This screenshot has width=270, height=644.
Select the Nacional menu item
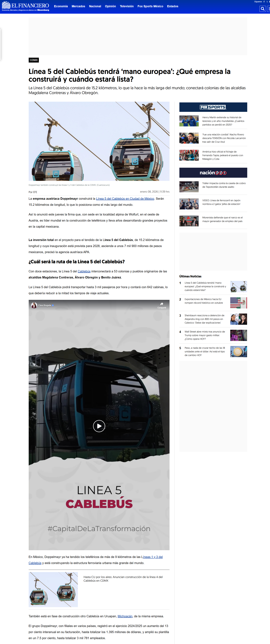[95, 6]
